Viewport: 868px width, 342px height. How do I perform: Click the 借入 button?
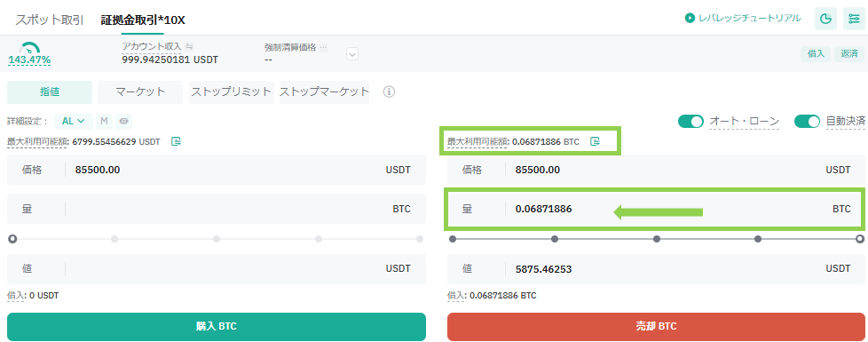coord(816,54)
